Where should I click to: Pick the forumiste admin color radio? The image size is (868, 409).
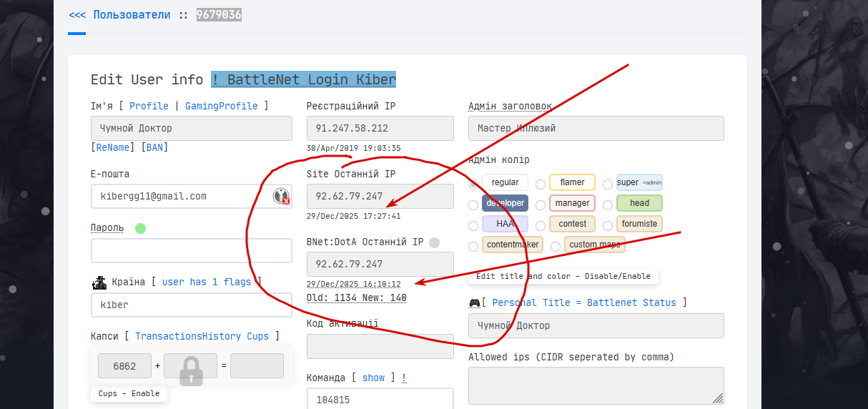click(x=608, y=225)
